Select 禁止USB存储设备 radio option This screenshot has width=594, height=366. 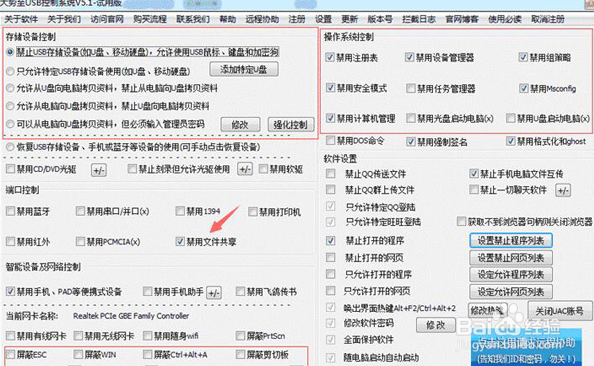pyautogui.click(x=10, y=52)
